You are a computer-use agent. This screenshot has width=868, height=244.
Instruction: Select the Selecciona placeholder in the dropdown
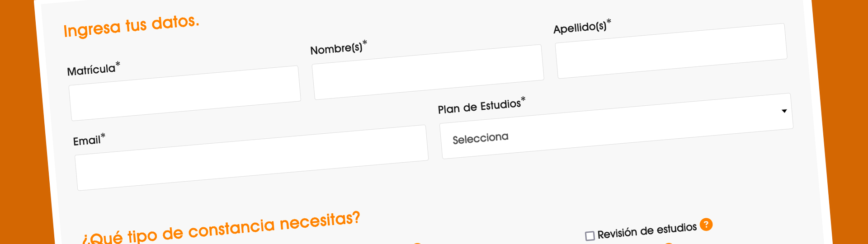[481, 138]
